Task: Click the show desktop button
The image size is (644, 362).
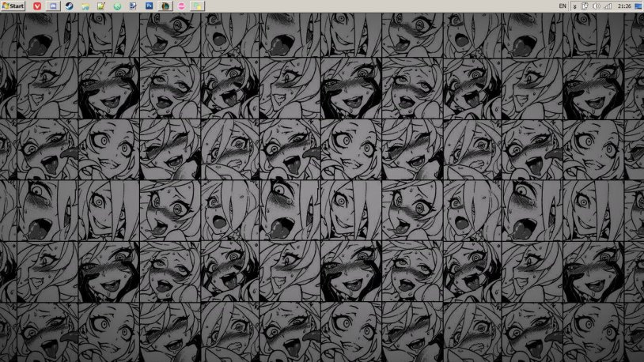Action: [x=640, y=6]
